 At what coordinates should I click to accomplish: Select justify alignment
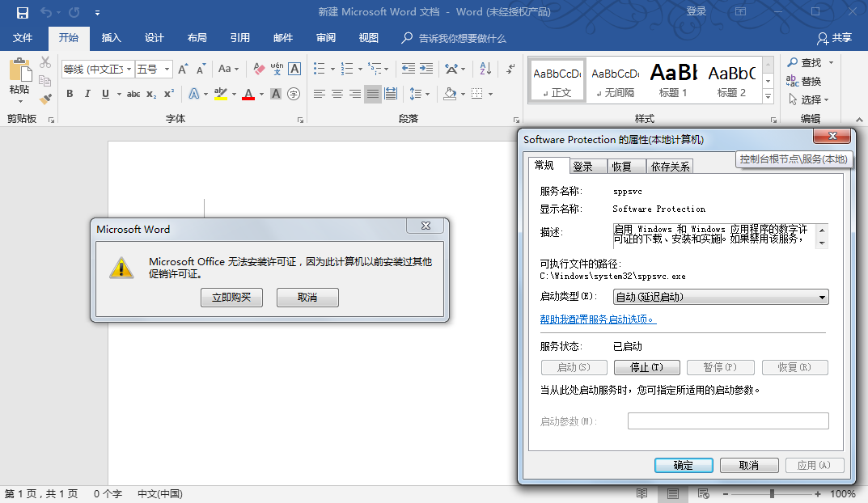click(x=373, y=94)
